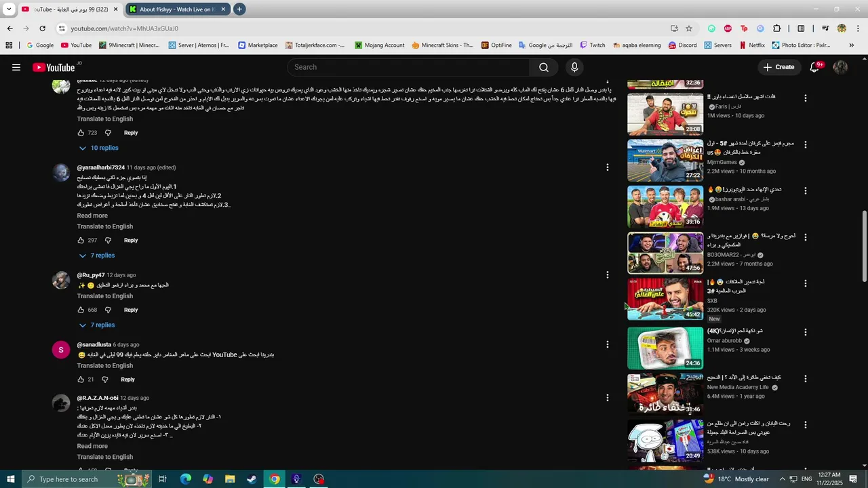Image resolution: width=868 pixels, height=488 pixels.
Task: Reload the page using the refresh icon
Action: click(x=43, y=28)
